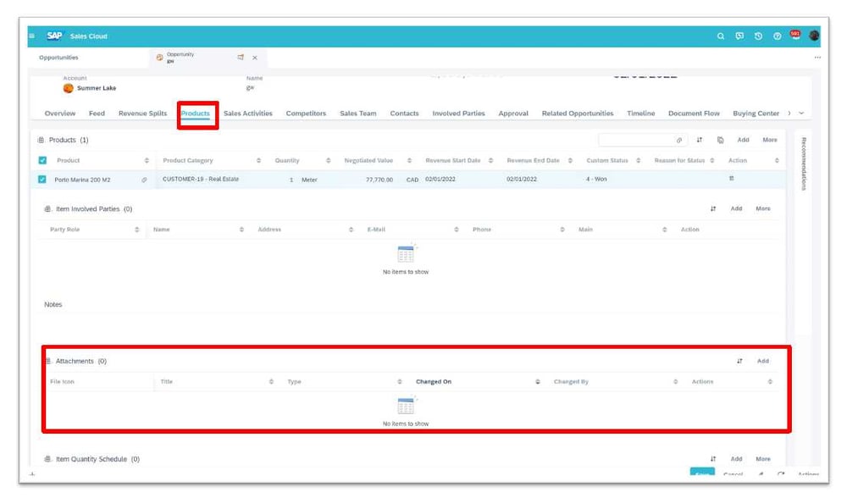Viewport: 847px width, 504px height.
Task: Click the SAP logo
Action: coord(54,36)
